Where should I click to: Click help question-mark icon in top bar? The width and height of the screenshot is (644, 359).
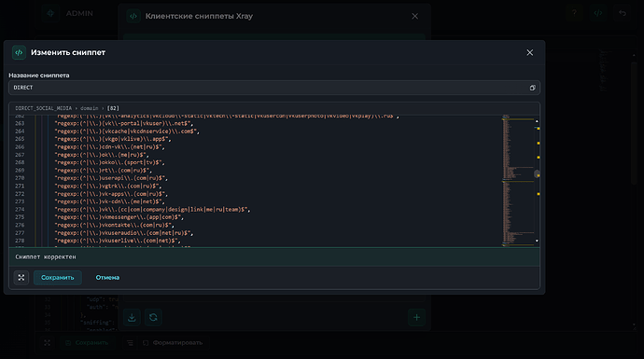(x=574, y=13)
